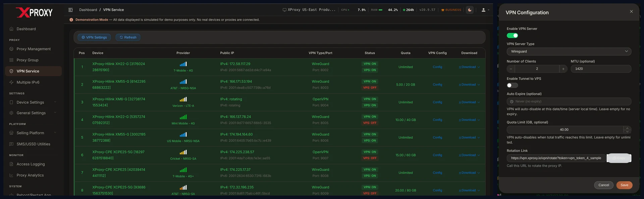Save the VPN configuration
Viewport: 644px width, 199px height.
(x=624, y=185)
